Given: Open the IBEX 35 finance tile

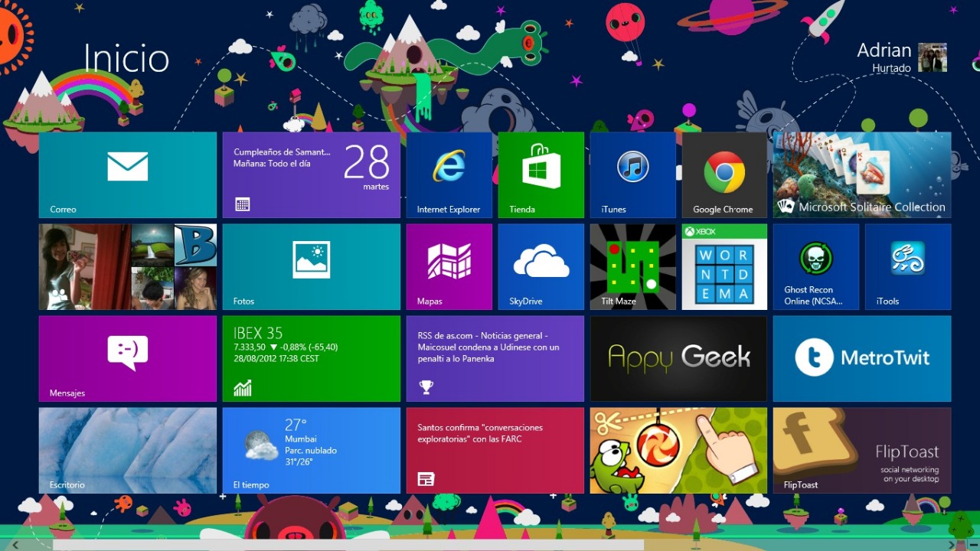Looking at the screenshot, I should 312,359.
